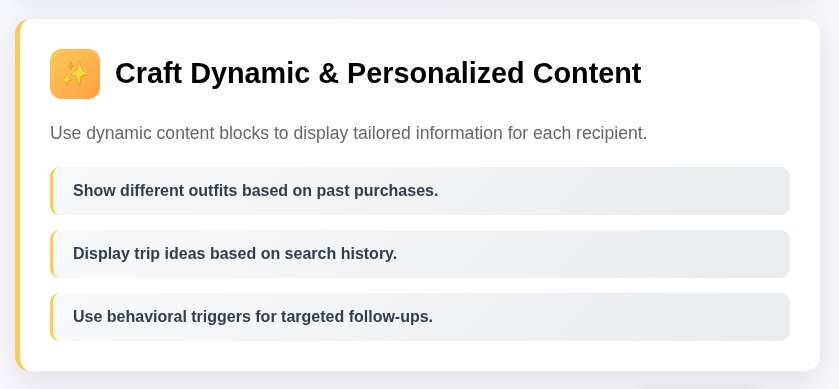Click "Show different outfits based on past purchases"
The height and width of the screenshot is (389, 839).
tap(255, 190)
